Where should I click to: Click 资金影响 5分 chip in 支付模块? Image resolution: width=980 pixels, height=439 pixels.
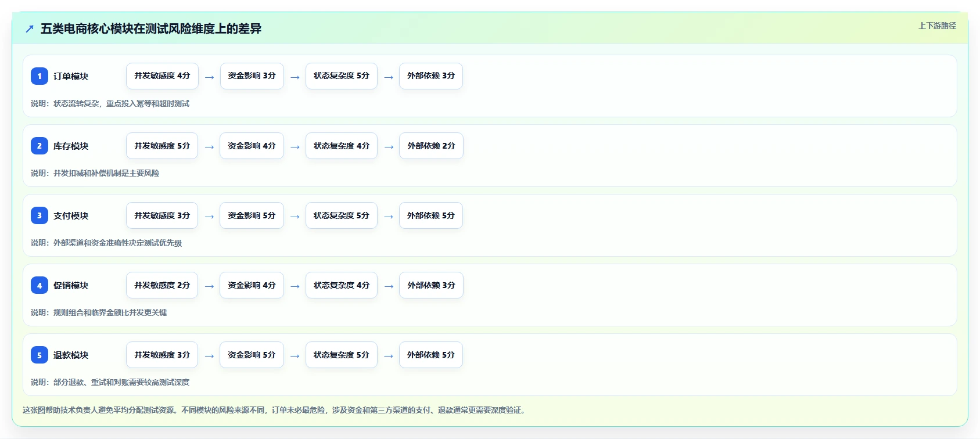(252, 215)
